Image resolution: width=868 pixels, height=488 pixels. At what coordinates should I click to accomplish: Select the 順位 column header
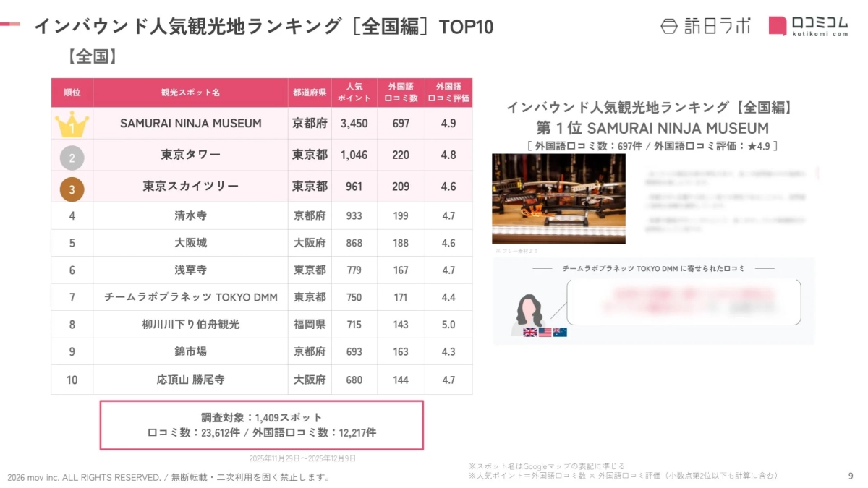point(72,92)
